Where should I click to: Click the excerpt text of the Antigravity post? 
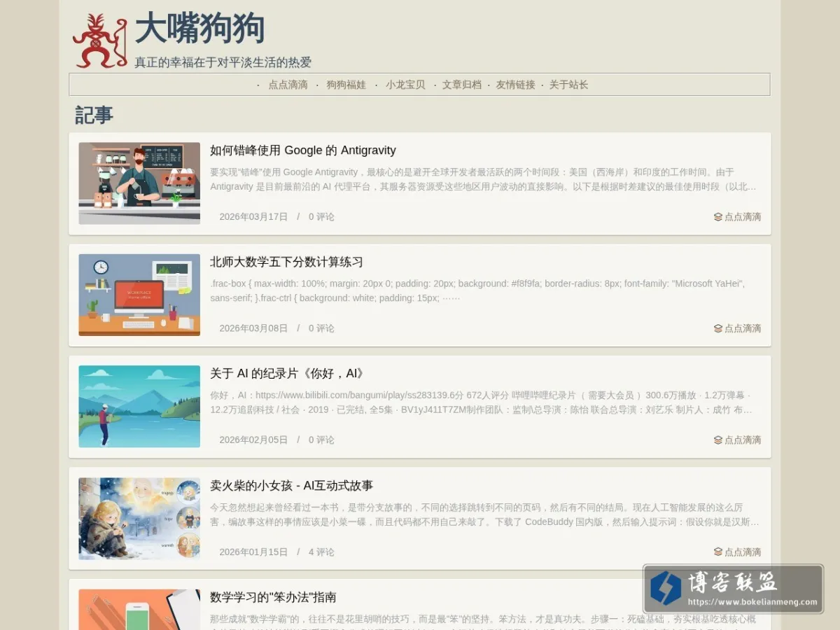tap(483, 179)
